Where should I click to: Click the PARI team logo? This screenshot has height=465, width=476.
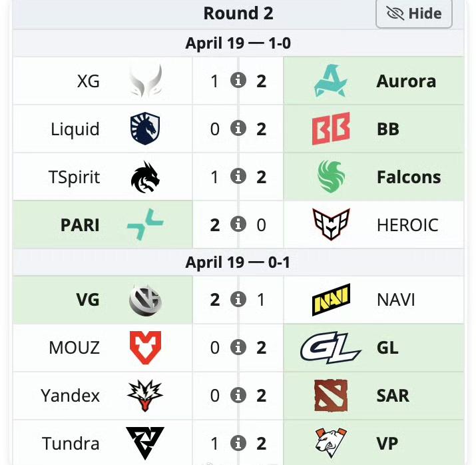[145, 225]
